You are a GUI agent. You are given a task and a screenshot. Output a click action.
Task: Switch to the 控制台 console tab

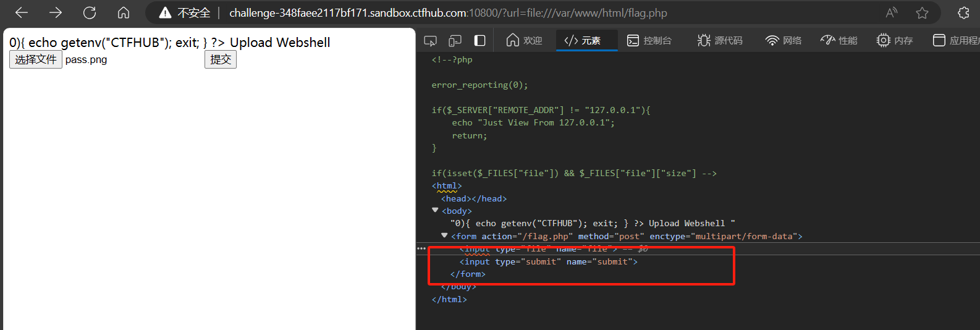pos(649,40)
